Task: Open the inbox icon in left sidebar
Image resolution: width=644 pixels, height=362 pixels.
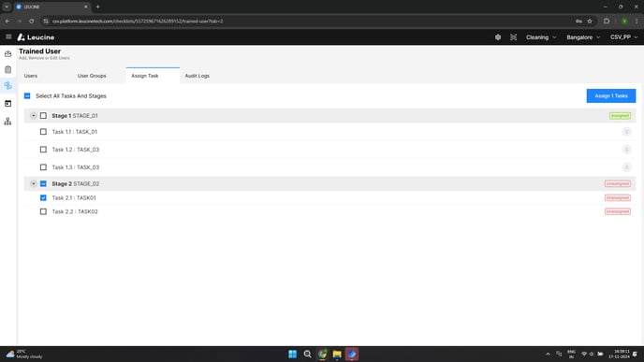Action: coord(7,53)
